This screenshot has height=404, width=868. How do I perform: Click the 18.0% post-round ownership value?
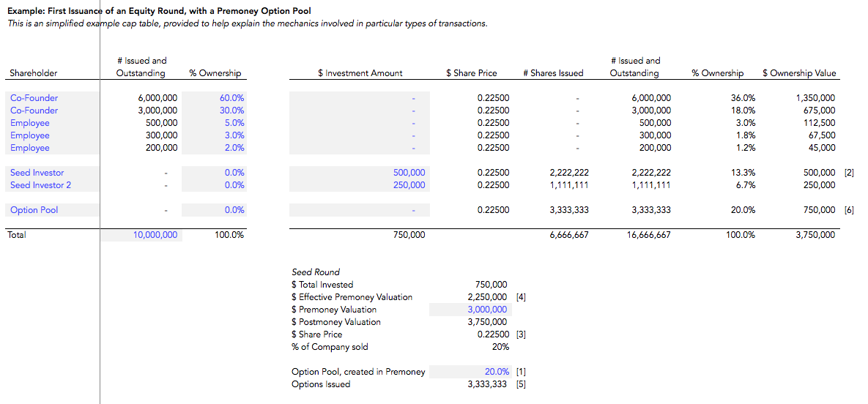pyautogui.click(x=743, y=110)
